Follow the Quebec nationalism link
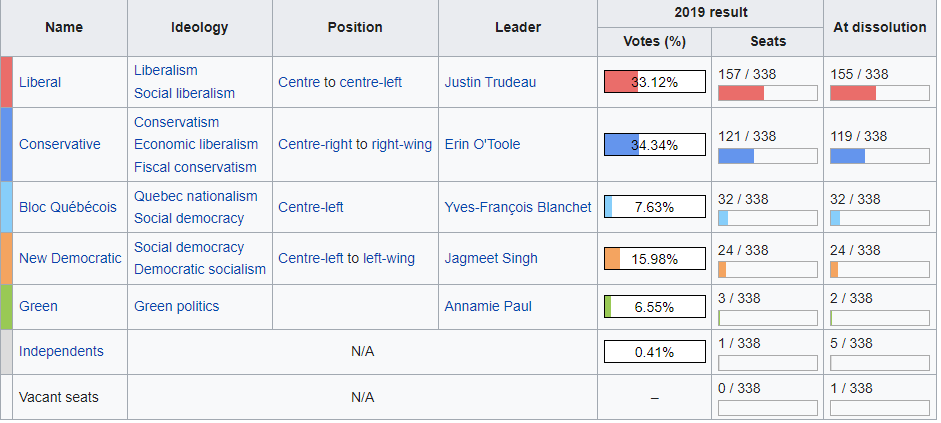 click(196, 196)
